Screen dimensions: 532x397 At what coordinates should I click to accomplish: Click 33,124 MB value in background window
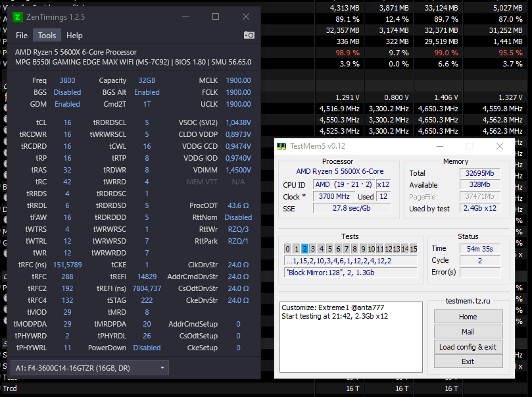(441, 8)
